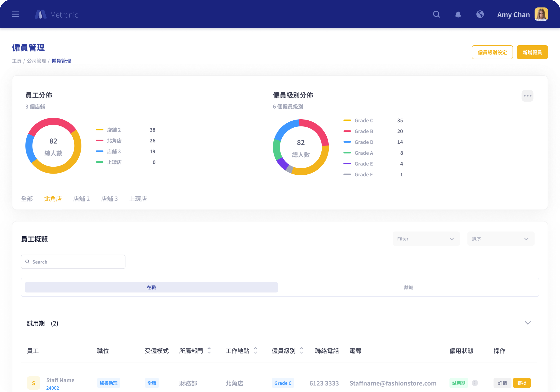560x392 pixels.
Task: Open the hamburger menu
Action: pyautogui.click(x=16, y=14)
